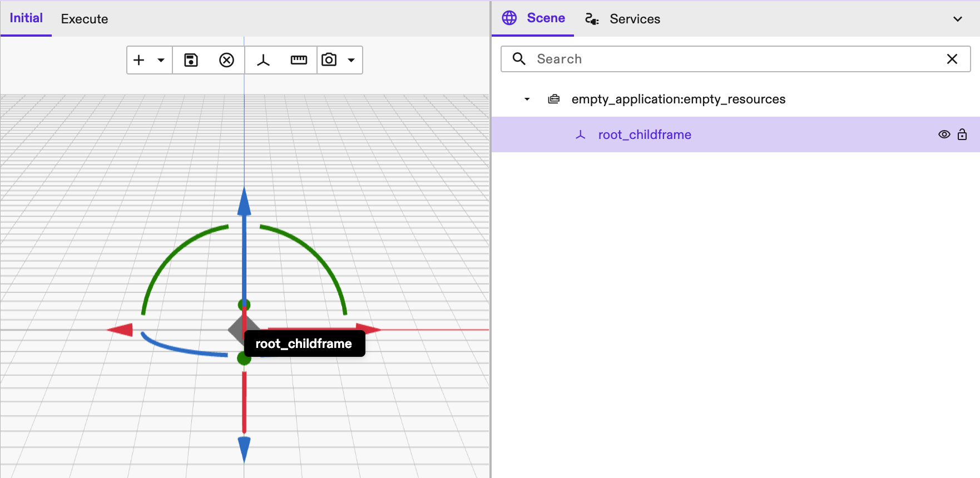Switch to the Initial tab
980x478 pixels.
coord(26,18)
